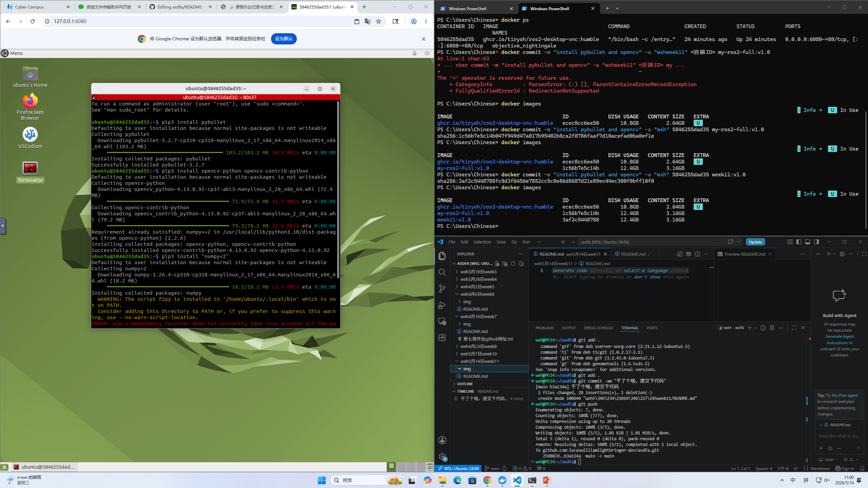This screenshot has height=488, width=868.
Task: Click the blue Update button
Action: [x=755, y=242]
